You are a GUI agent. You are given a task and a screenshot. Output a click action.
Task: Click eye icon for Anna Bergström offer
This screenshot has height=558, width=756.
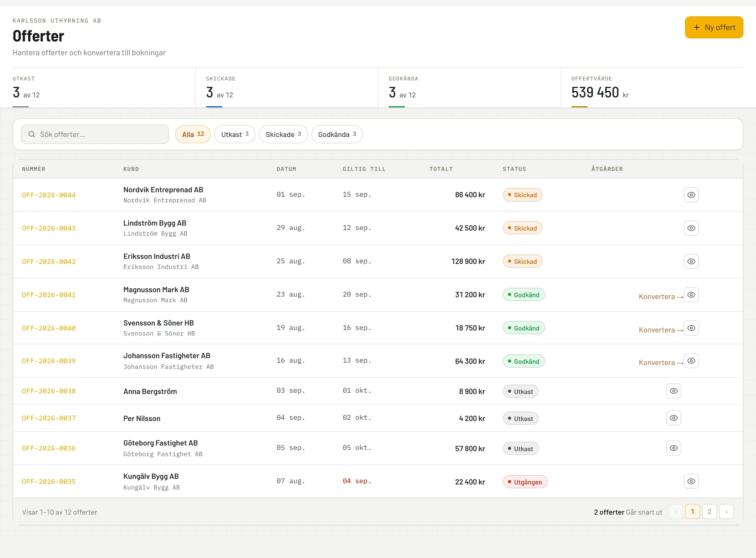(x=673, y=391)
